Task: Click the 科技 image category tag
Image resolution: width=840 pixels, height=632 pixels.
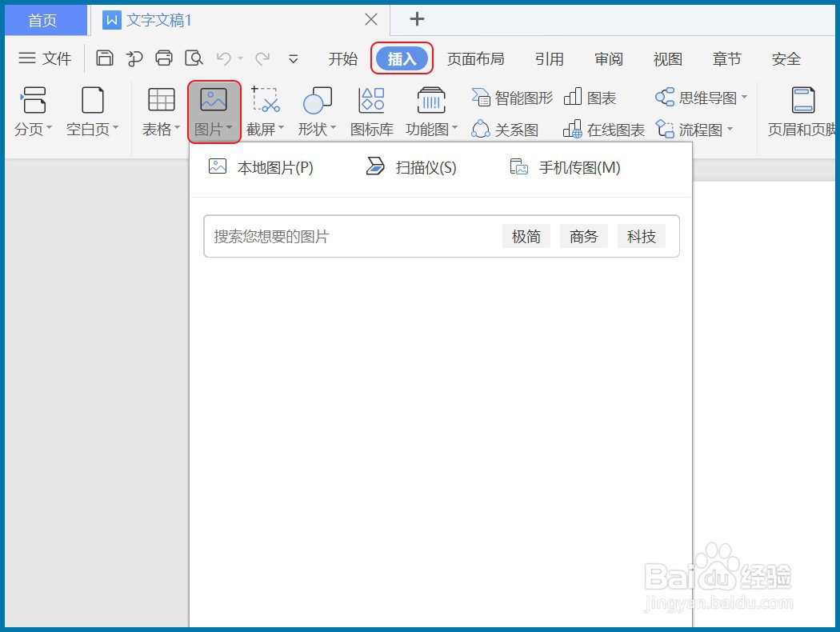Action: [641, 235]
